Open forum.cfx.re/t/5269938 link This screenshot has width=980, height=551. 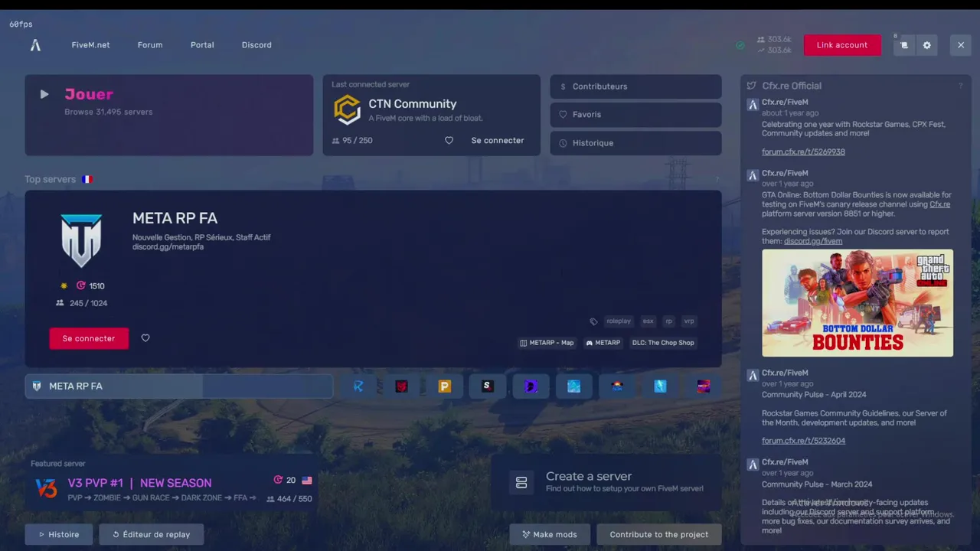click(803, 152)
